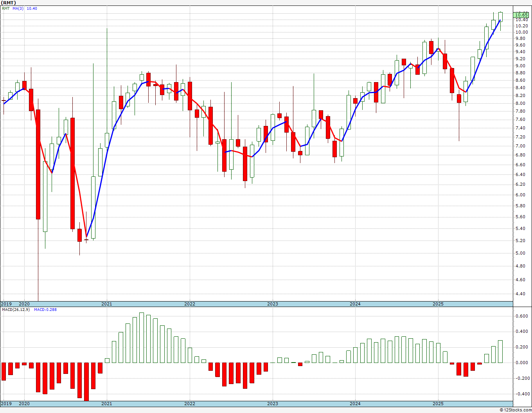
Task: Click "2024" on the MACD panel time axis
Action: pos(355,404)
